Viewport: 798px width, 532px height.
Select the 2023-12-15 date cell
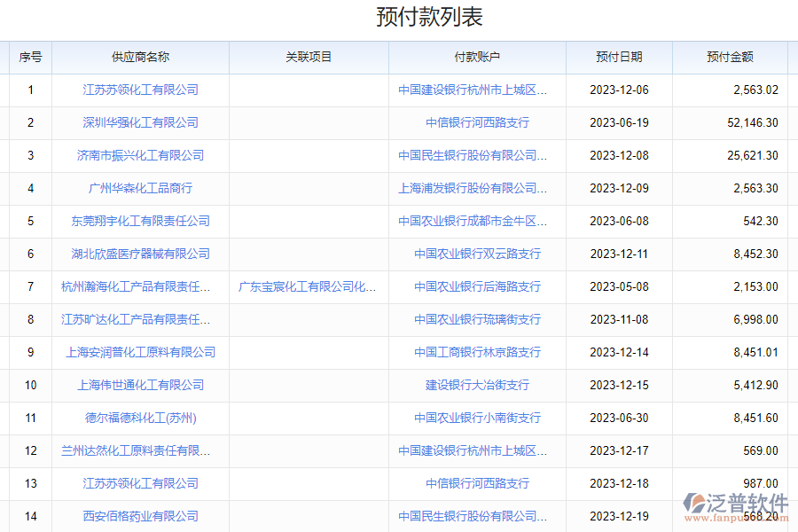point(619,385)
